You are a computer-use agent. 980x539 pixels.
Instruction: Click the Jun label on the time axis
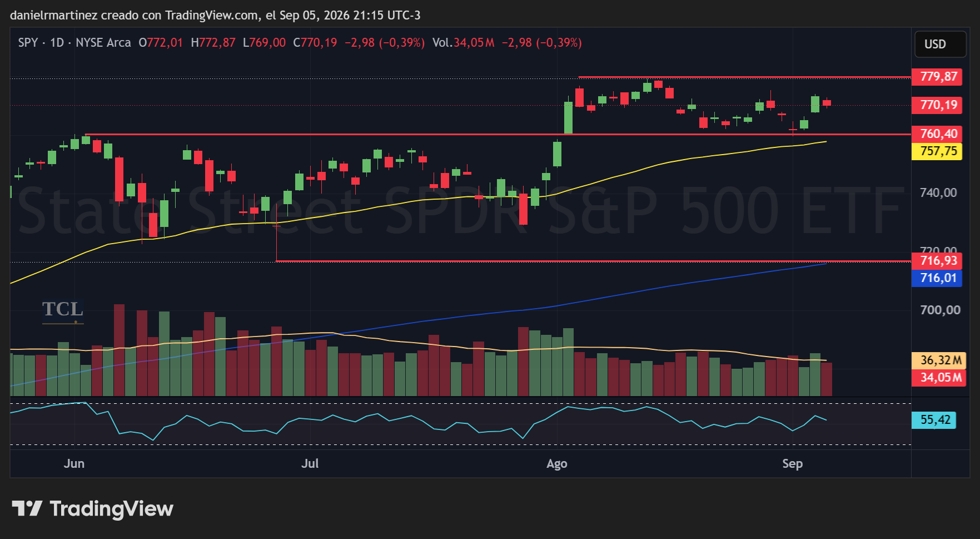tap(74, 464)
